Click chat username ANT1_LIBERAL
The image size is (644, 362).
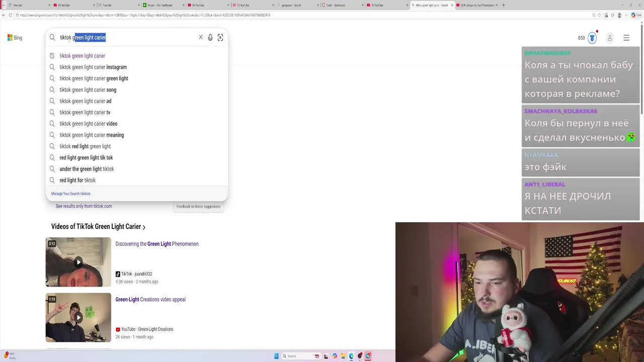[544, 185]
